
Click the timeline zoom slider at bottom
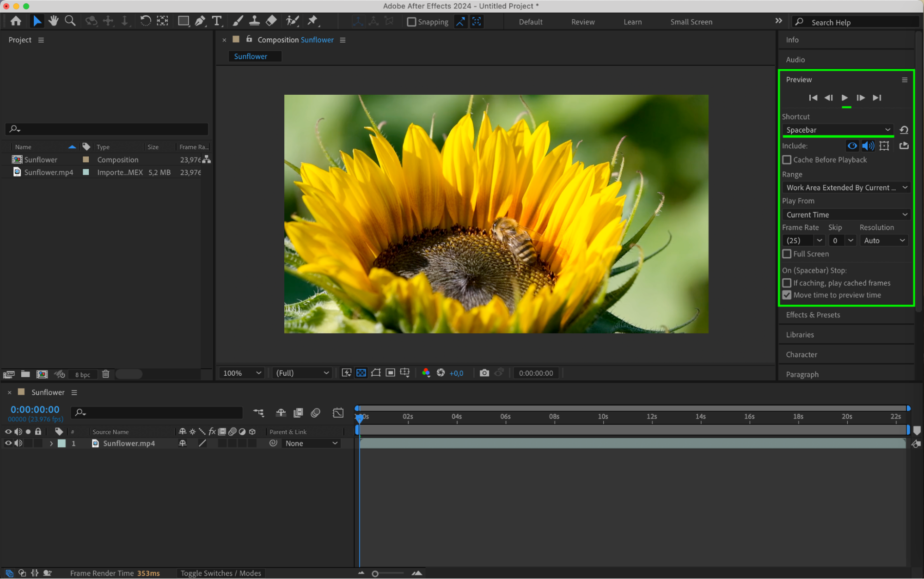[375, 573]
